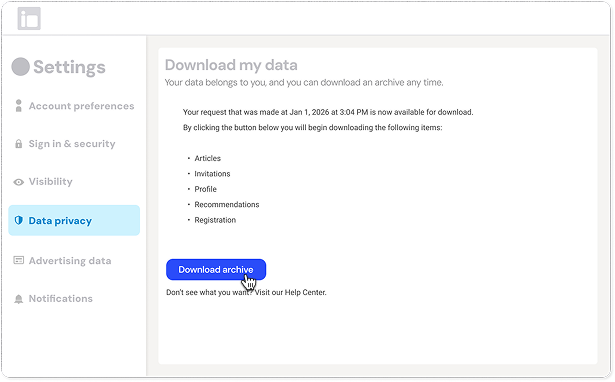Click the Download archive button
The image size is (615, 382).
tap(216, 269)
